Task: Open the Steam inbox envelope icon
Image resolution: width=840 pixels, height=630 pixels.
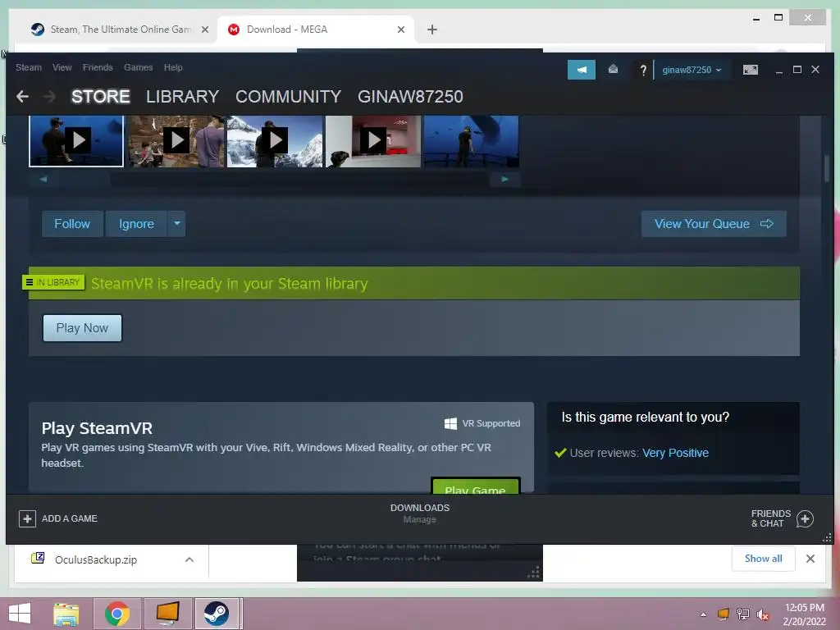Action: (613, 69)
